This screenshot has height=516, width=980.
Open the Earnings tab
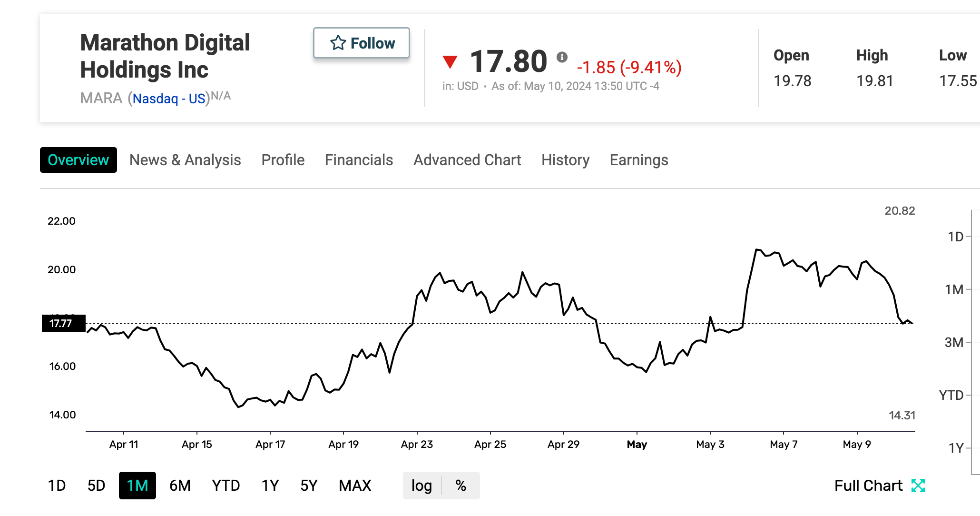click(639, 160)
